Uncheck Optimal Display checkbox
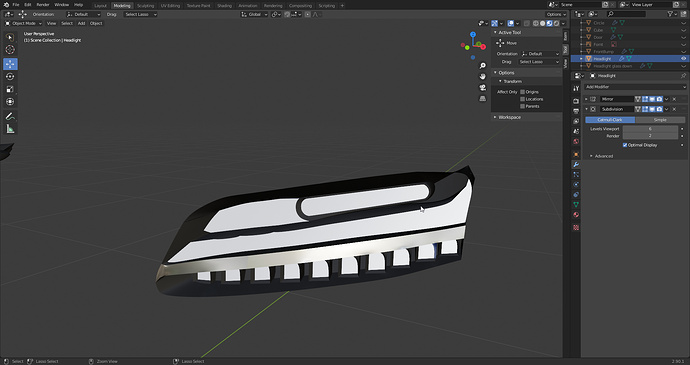This screenshot has height=365, width=690. point(625,145)
